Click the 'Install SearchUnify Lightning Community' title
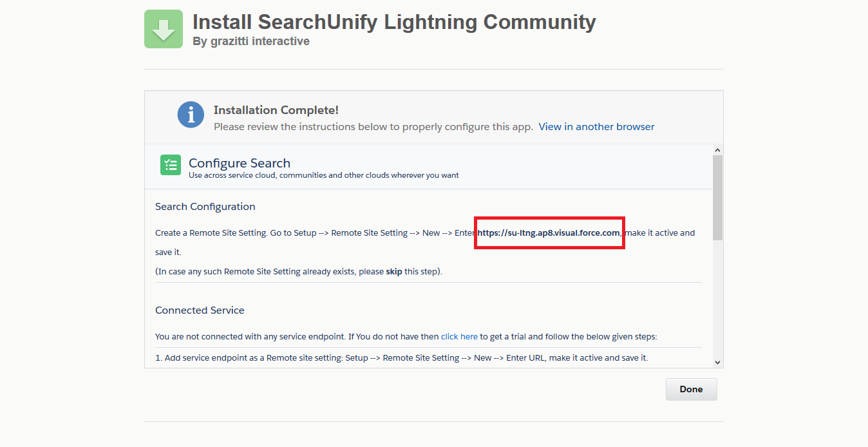Viewport: 868px width, 447px height. pyautogui.click(x=394, y=22)
